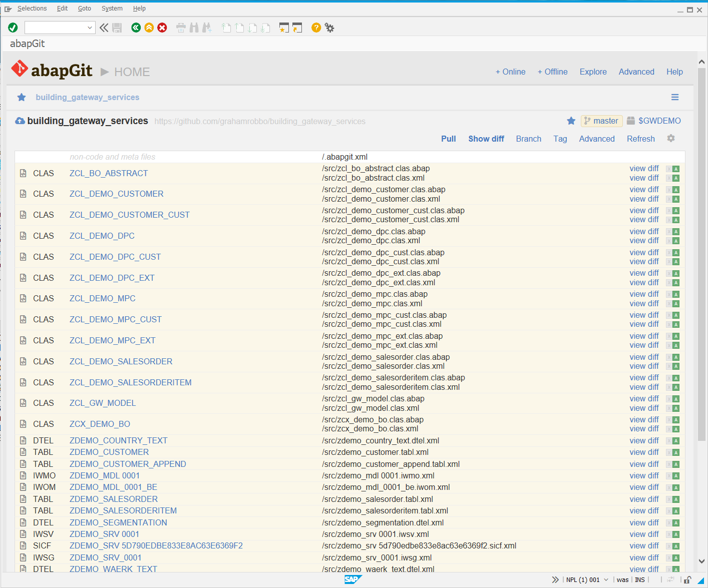Viewport: 708px width, 588px height.
Task: Click the yellow Exit up-arrow icon
Action: point(149,28)
